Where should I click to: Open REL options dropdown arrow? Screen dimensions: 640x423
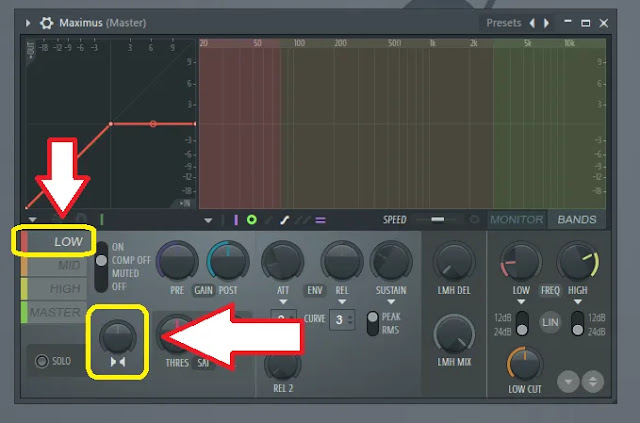tap(342, 302)
